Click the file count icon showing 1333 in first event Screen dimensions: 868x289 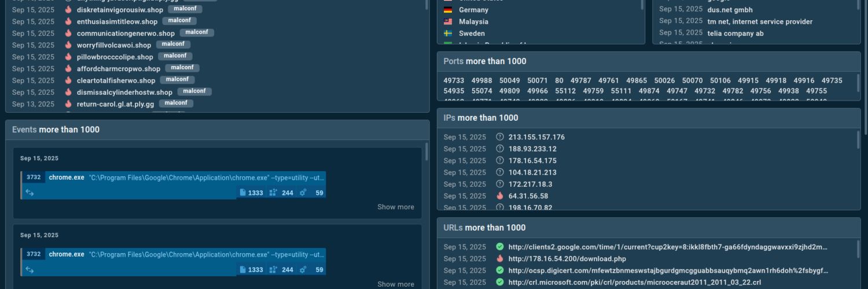pos(243,192)
